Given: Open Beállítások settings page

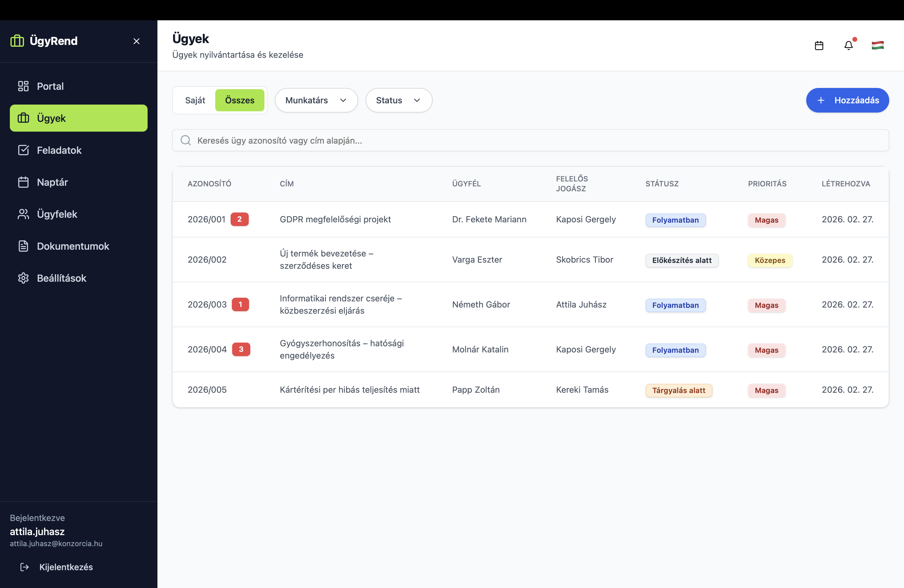Looking at the screenshot, I should point(61,278).
